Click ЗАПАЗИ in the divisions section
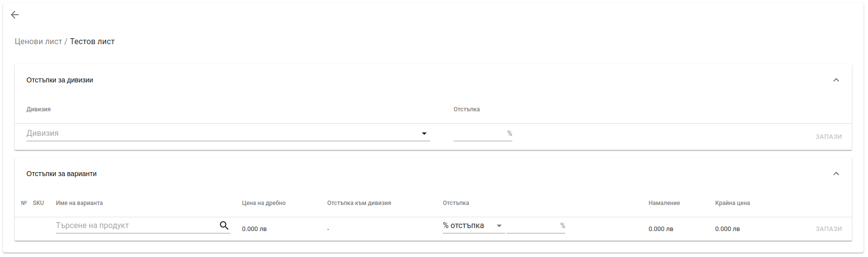Screen dimensions: 868x257 point(828,137)
